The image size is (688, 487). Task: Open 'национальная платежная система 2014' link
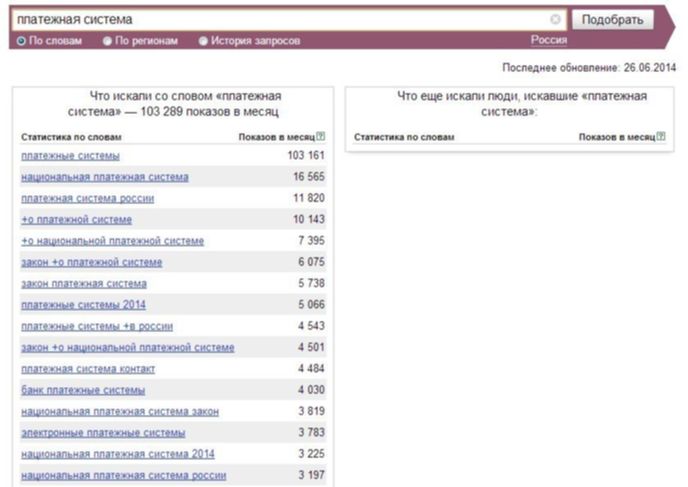pyautogui.click(x=118, y=454)
